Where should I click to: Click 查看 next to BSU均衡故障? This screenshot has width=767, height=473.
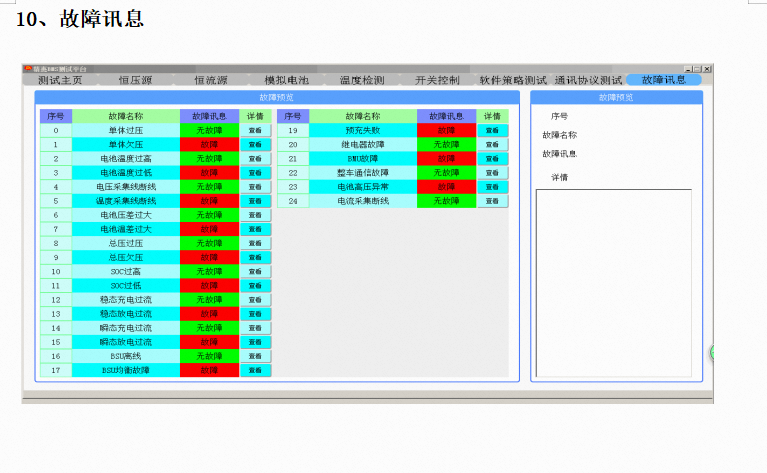point(255,370)
